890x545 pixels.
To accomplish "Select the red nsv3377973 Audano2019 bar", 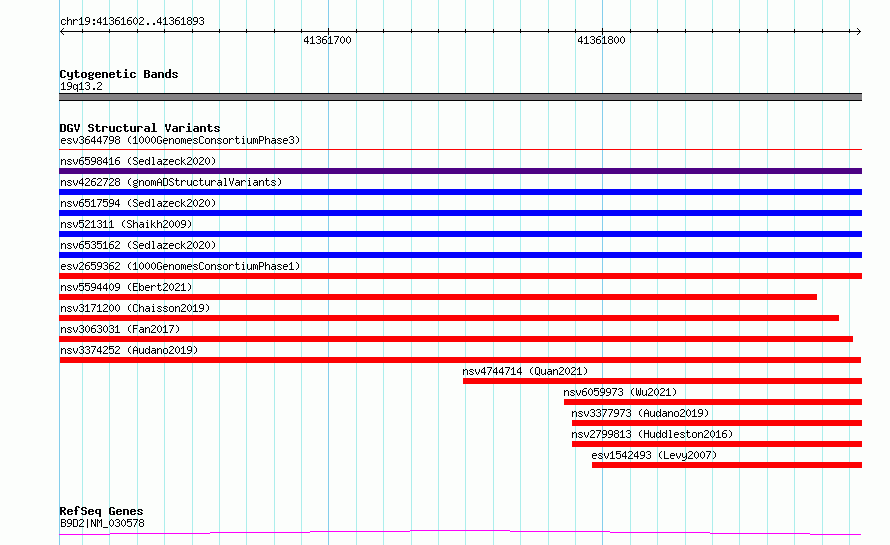I will coord(717,423).
